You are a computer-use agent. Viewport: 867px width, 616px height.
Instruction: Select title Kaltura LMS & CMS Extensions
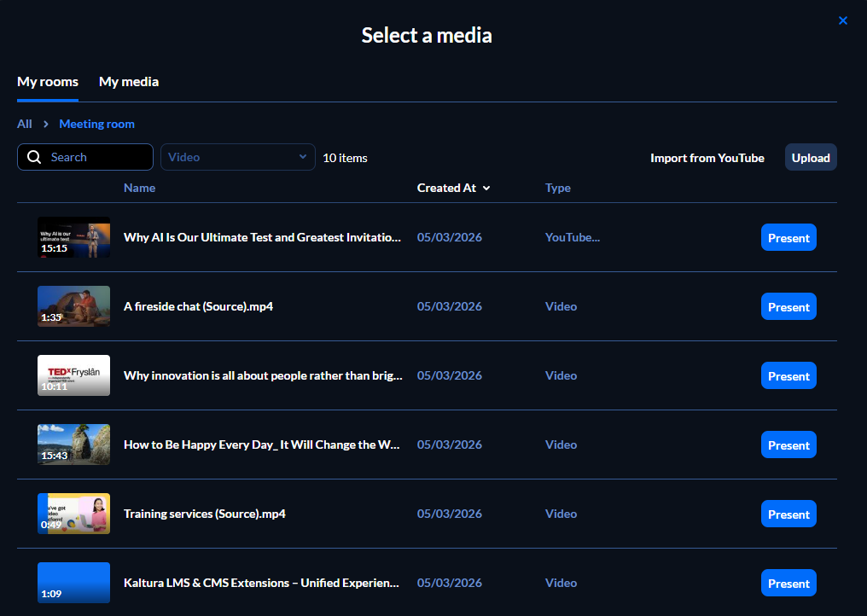(x=261, y=583)
